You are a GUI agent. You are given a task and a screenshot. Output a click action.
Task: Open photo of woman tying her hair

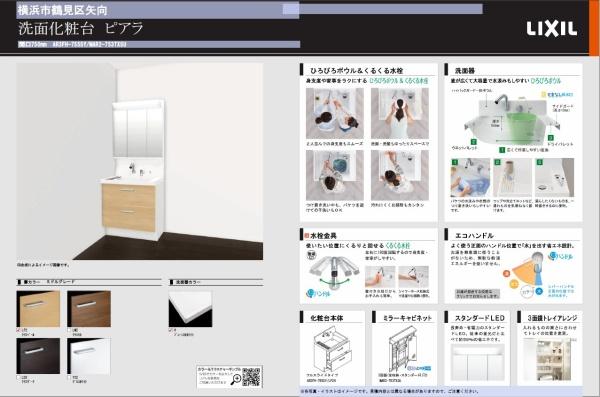400,113
